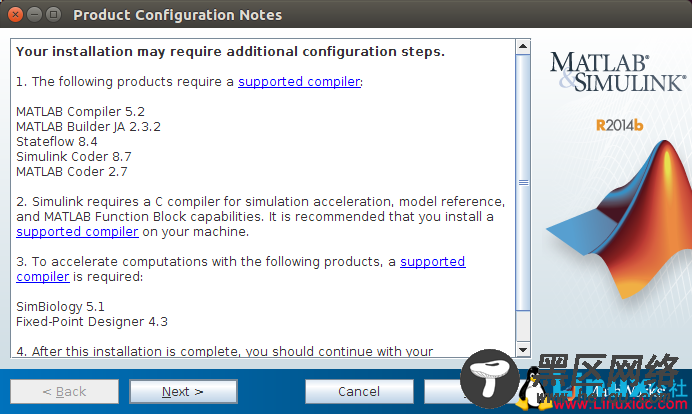Click the greyed-out Back button
This screenshot has width=692, height=414.
pos(64,392)
